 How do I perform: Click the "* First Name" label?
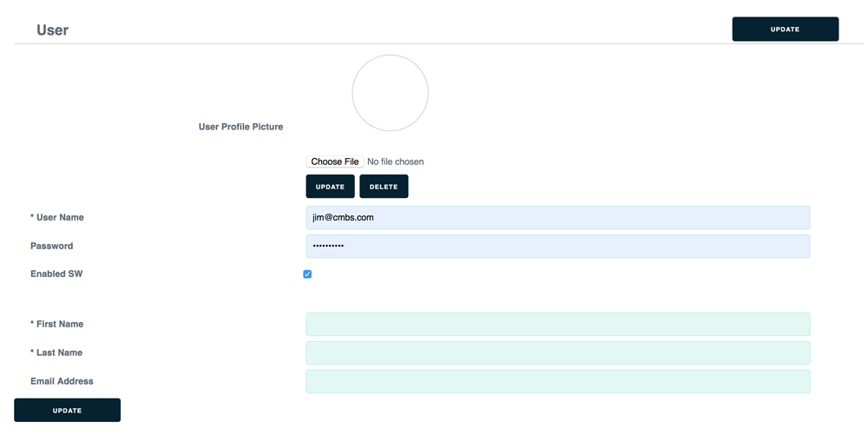[57, 325]
